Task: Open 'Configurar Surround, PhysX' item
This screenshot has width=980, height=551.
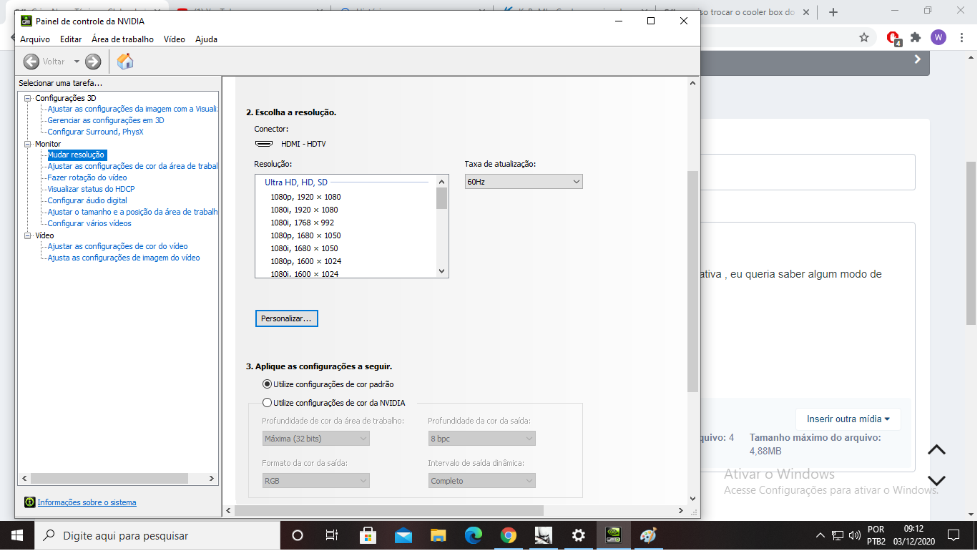Action: [x=95, y=132]
